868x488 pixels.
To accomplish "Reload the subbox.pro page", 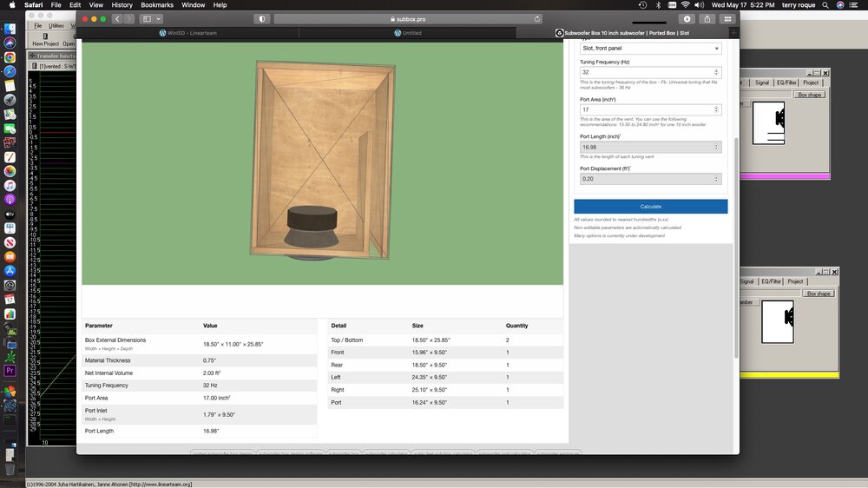I will (x=537, y=19).
